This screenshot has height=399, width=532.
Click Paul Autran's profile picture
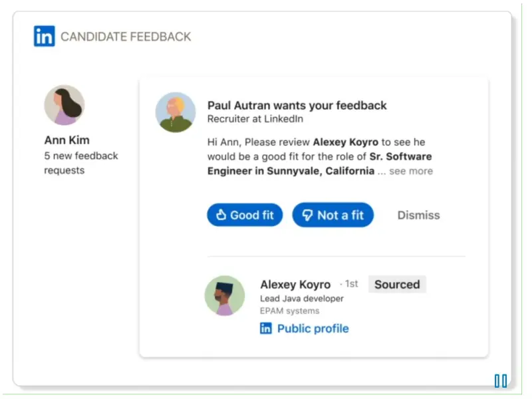176,112
